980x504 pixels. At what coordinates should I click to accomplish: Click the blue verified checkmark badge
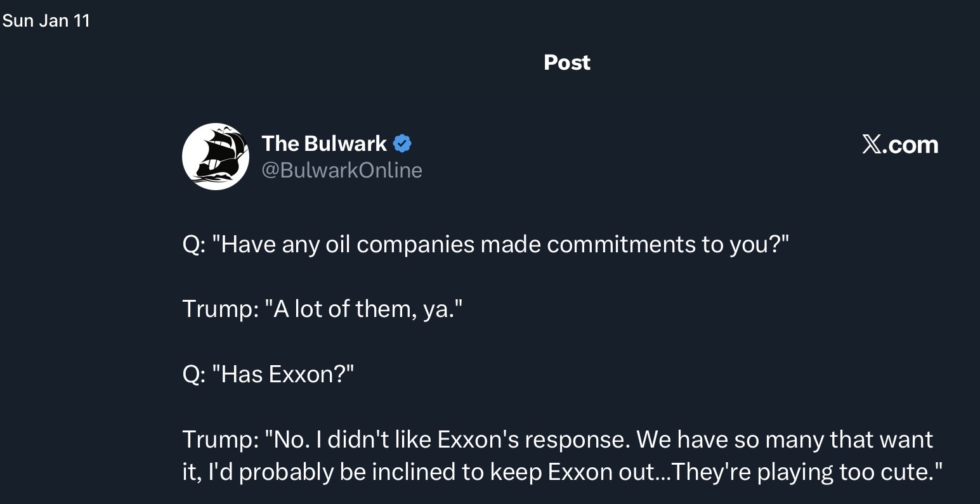coord(402,144)
